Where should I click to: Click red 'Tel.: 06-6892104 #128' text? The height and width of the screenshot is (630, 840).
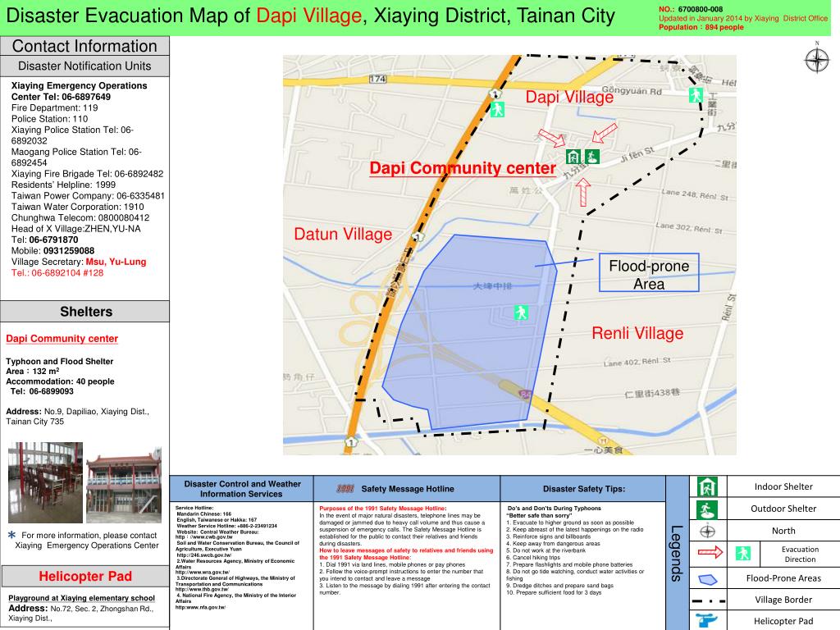click(57, 272)
